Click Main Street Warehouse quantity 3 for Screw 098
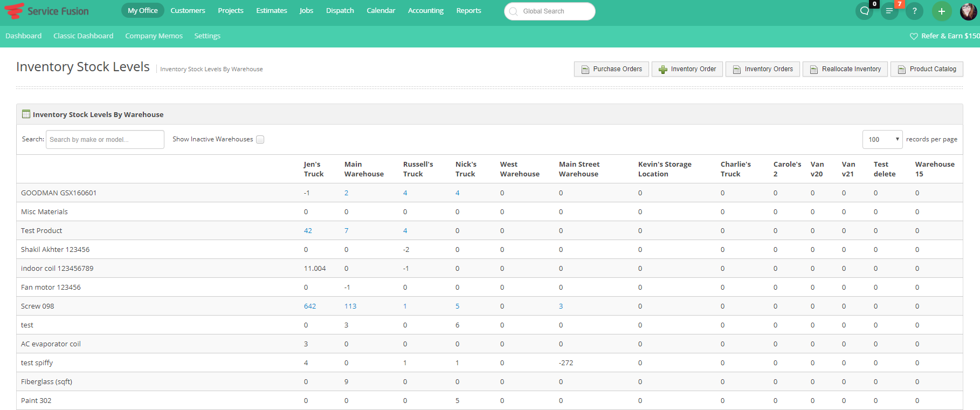 tap(561, 306)
